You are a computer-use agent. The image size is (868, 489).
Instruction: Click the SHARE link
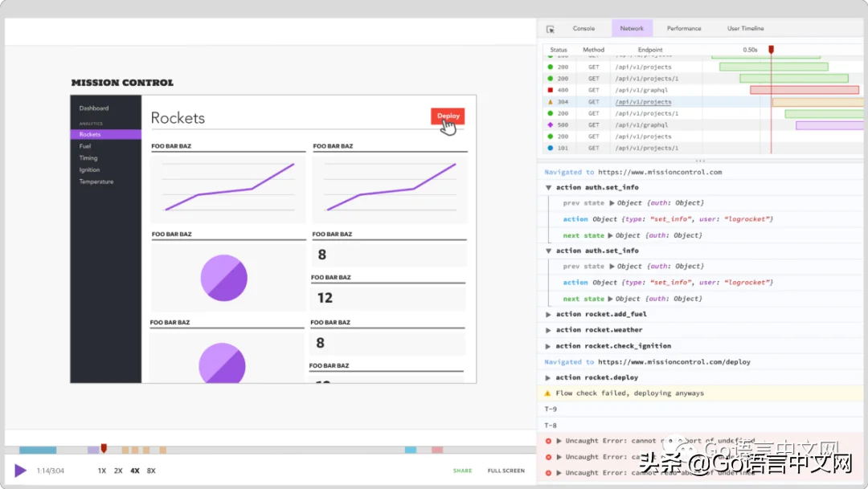pyautogui.click(x=462, y=471)
